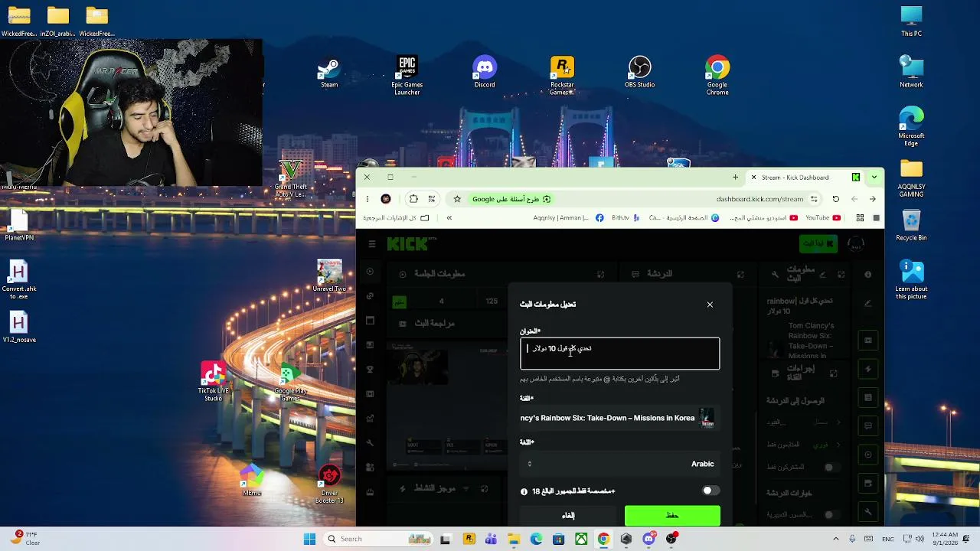Screen dimensions: 980x551
Task: Open the MEmu desktop shortcut
Action: point(252,480)
